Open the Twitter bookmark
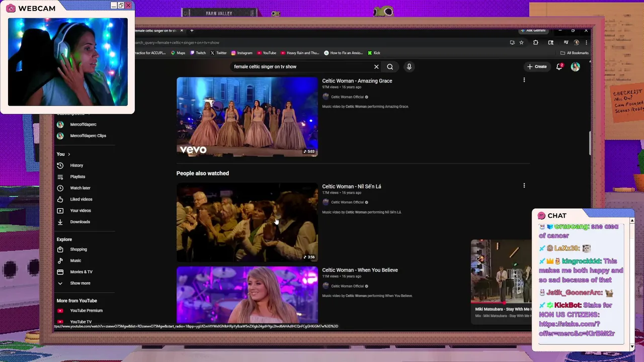This screenshot has height=362, width=644. pos(218,53)
